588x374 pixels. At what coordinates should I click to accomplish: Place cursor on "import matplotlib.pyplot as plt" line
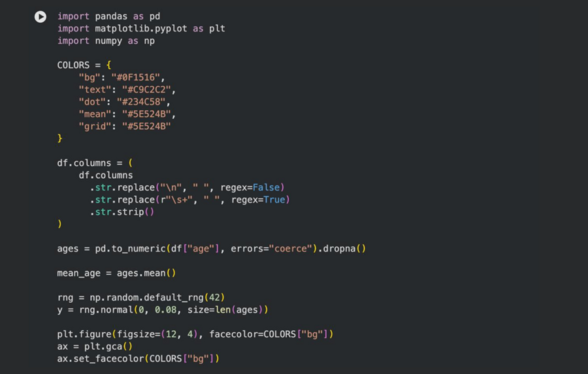click(140, 29)
